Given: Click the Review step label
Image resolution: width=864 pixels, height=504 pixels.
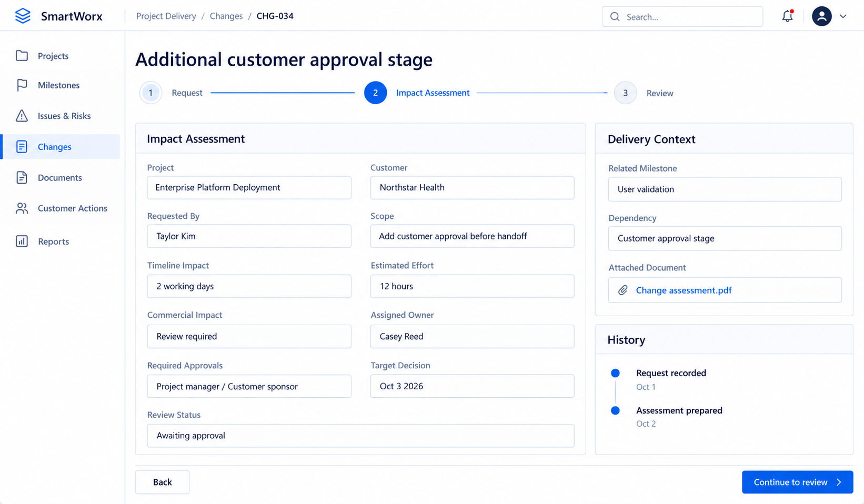Looking at the screenshot, I should (660, 93).
